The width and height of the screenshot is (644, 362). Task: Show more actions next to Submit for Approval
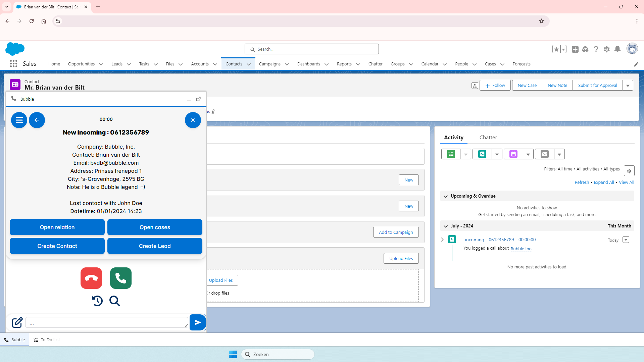pos(628,86)
